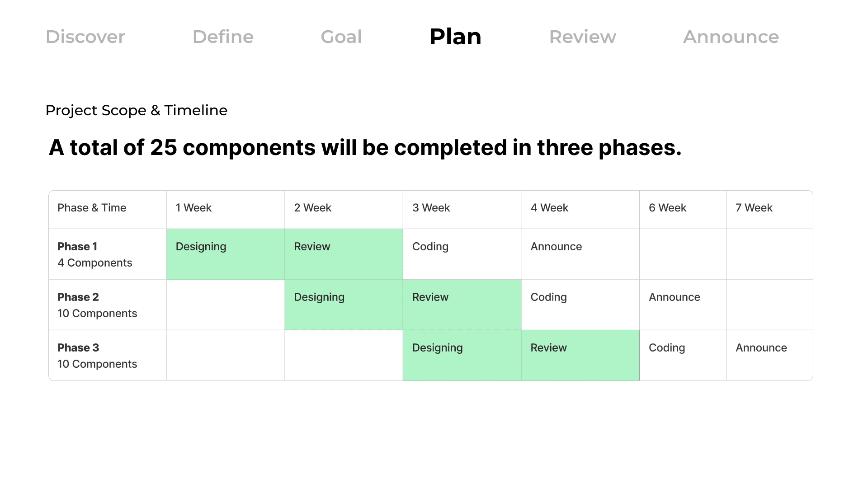This screenshot has width=868, height=488.
Task: Click the 25 components headline text
Action: coord(365,147)
